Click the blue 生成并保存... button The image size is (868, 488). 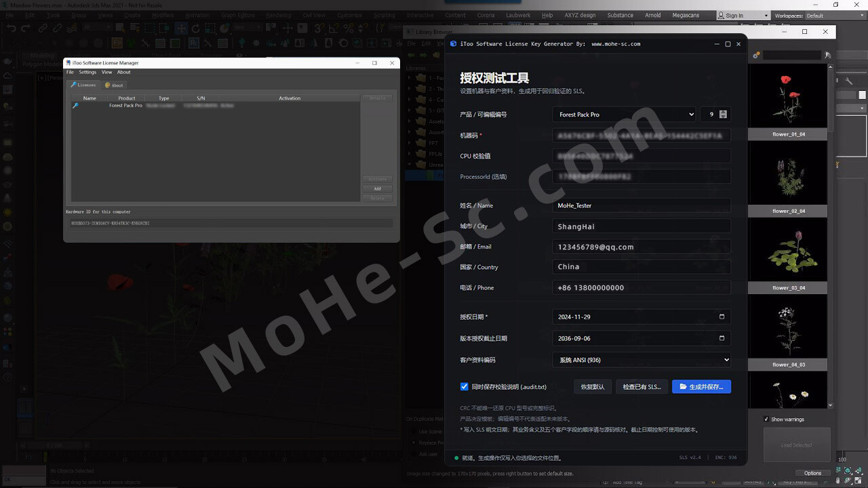click(701, 387)
